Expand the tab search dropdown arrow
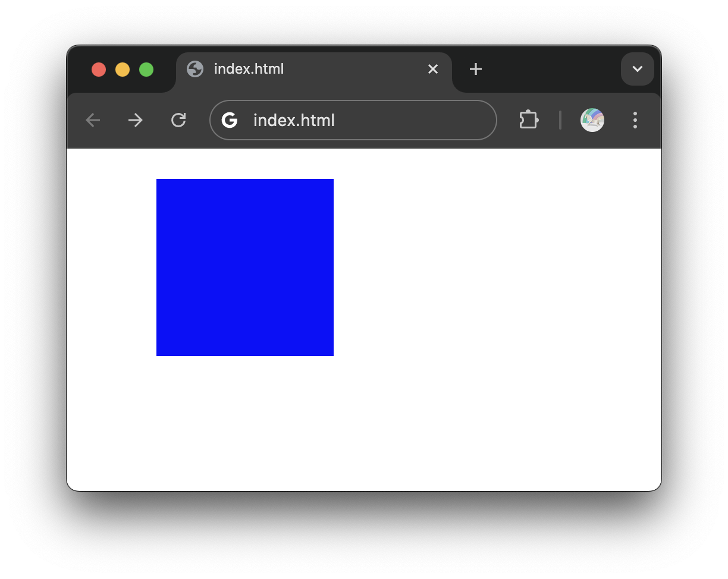Screen dimensions: 728x579 coord(638,69)
